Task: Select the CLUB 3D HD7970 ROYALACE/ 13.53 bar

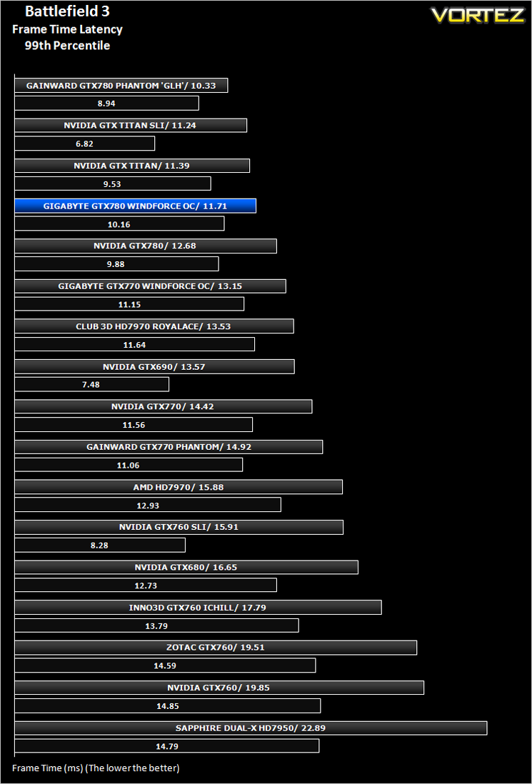Action: click(x=154, y=326)
